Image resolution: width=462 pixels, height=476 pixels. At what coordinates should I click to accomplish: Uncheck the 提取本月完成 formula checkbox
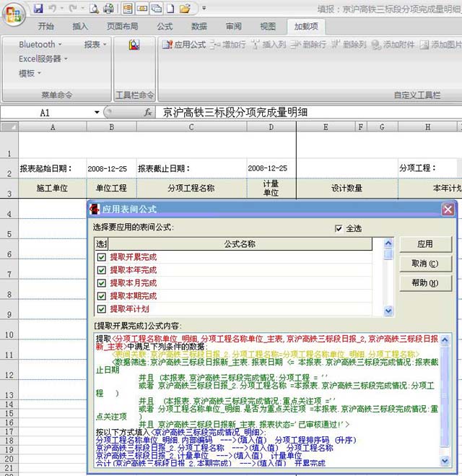[102, 283]
